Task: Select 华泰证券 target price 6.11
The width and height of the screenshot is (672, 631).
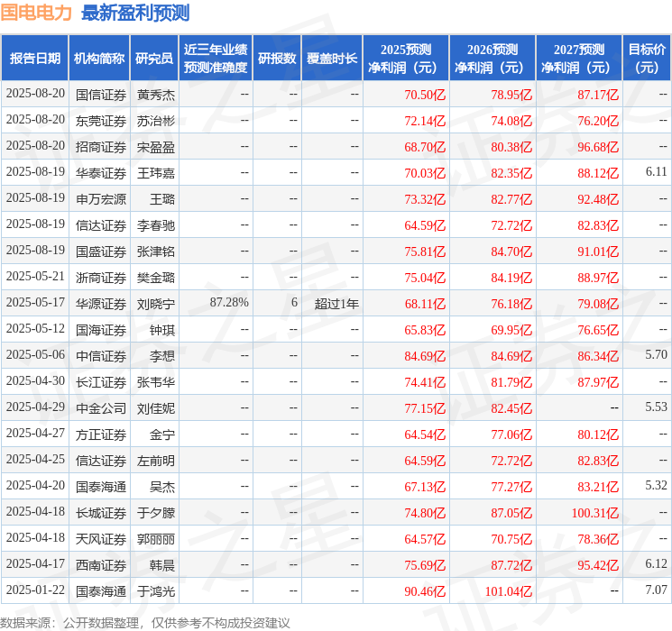Action: [656, 172]
